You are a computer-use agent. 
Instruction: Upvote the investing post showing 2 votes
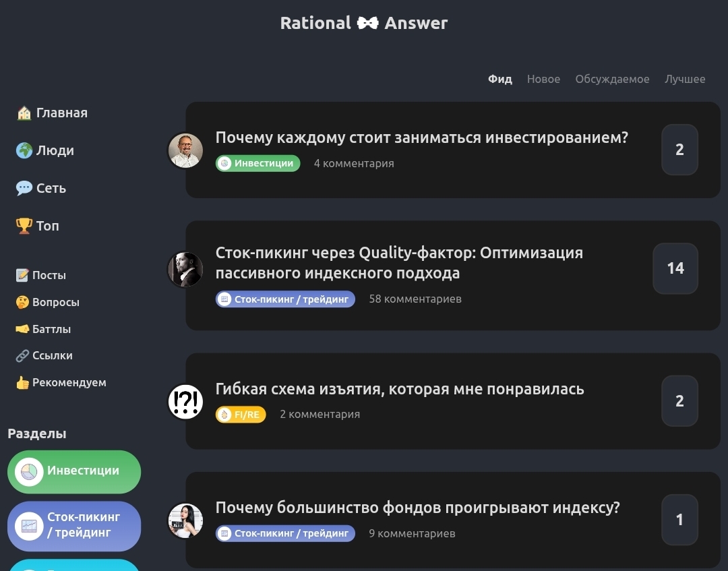[679, 150]
